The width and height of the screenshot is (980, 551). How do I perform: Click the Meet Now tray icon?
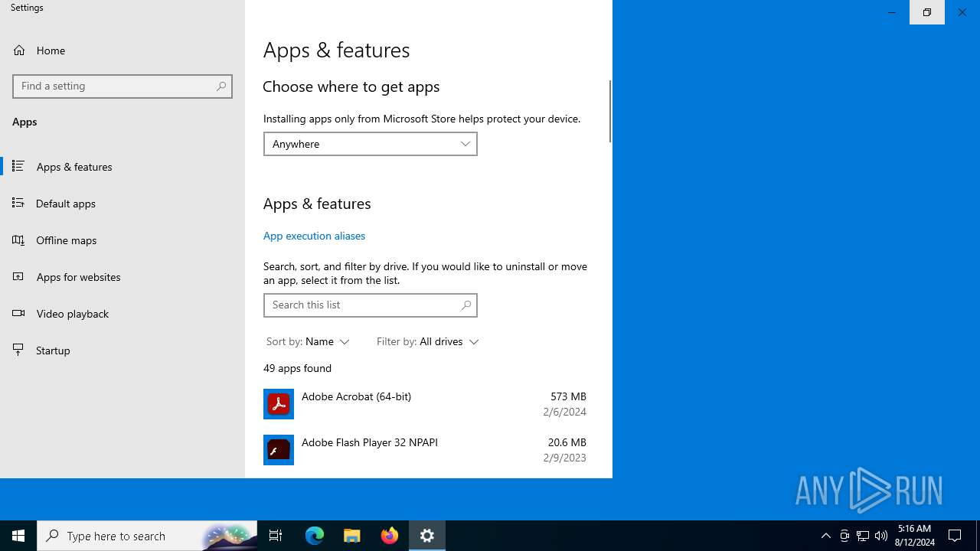coord(844,536)
